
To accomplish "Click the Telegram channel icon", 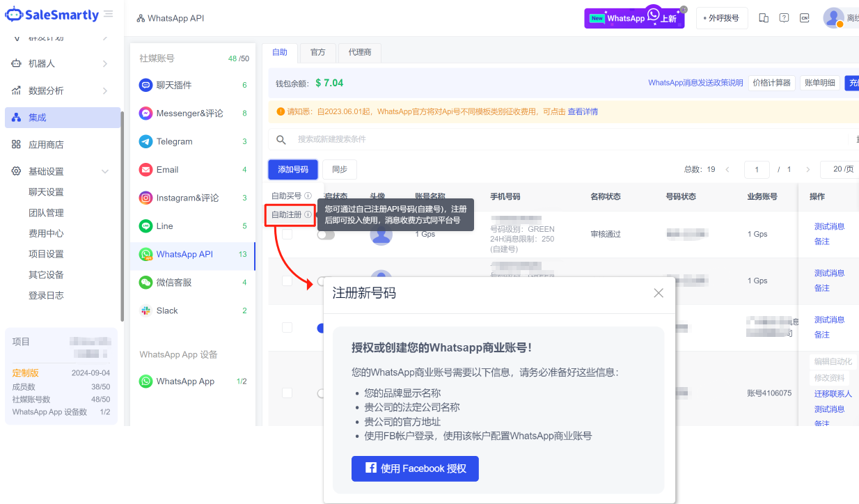I will click(145, 141).
